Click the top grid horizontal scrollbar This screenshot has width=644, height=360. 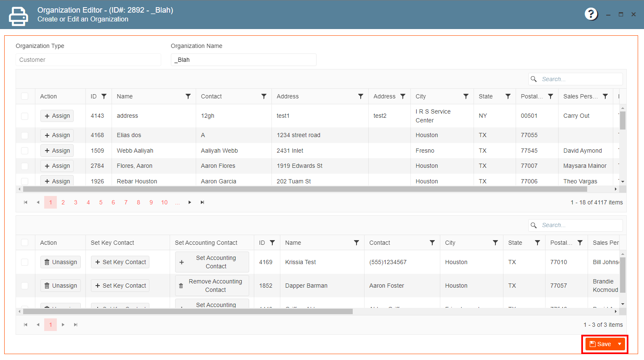tap(305, 189)
